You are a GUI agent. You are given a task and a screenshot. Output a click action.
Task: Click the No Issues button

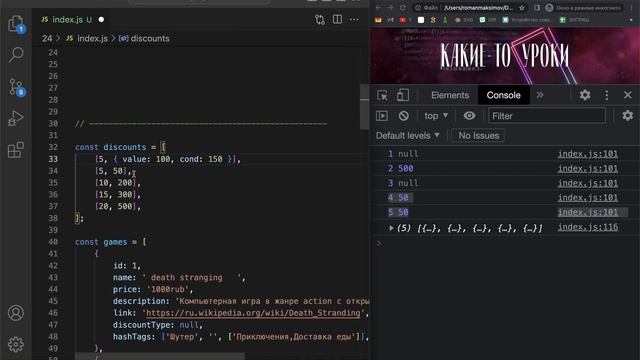478,136
